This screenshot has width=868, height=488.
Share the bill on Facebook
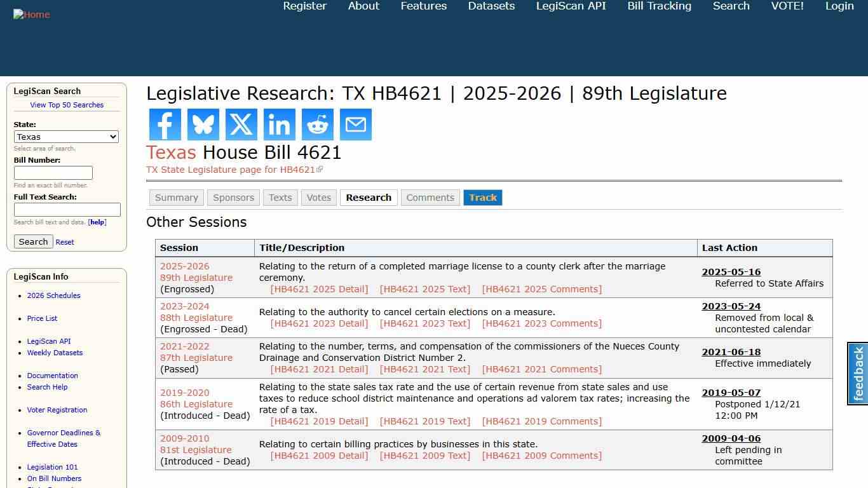(x=165, y=124)
